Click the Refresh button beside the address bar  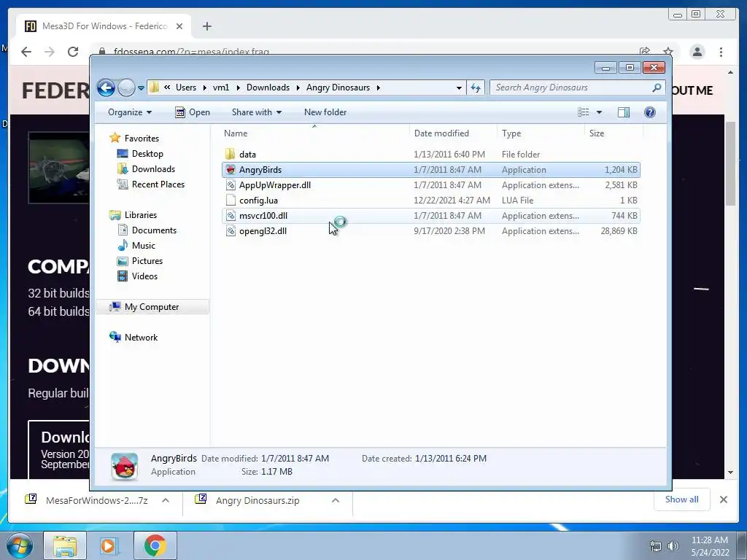pos(476,87)
